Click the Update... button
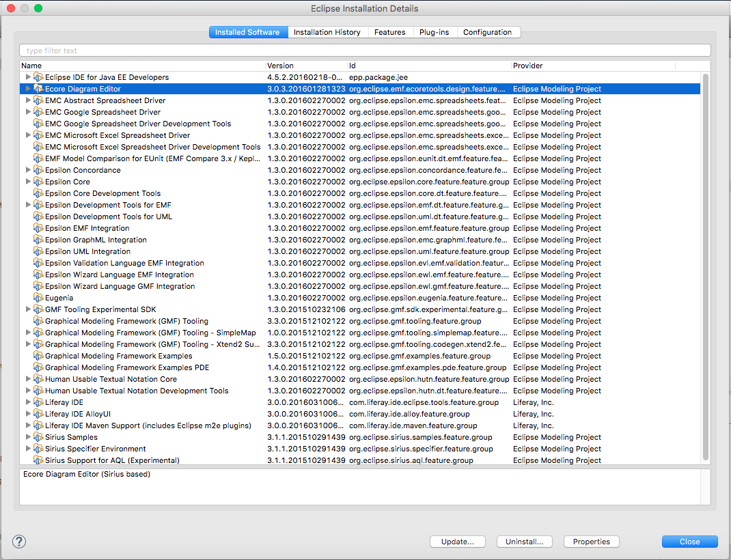731x560 pixels. click(x=457, y=542)
